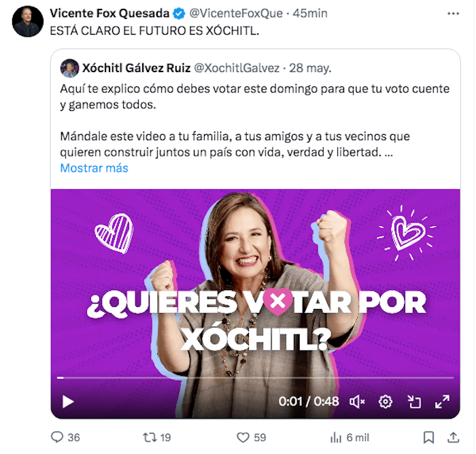Screen dimensions: 476x454
Task: Toggle picture-in-picture for the video
Action: pos(413,402)
